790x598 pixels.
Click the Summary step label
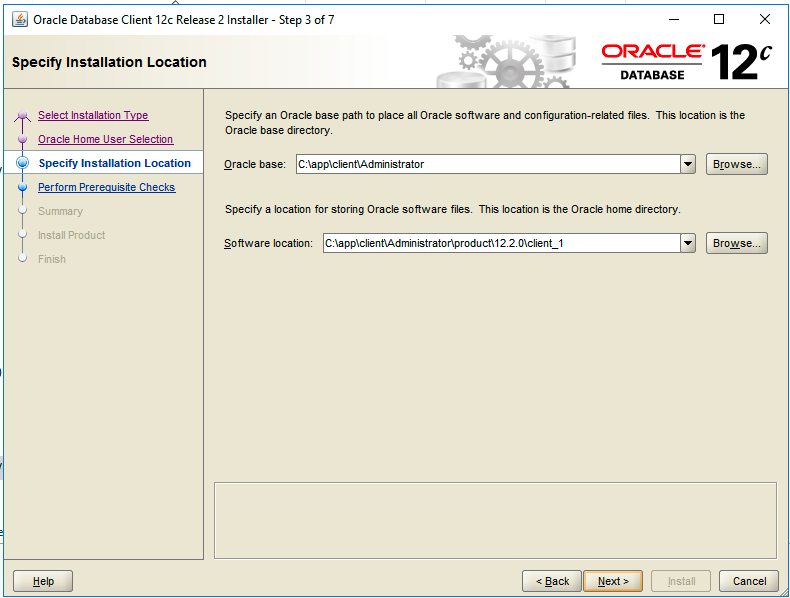60,211
